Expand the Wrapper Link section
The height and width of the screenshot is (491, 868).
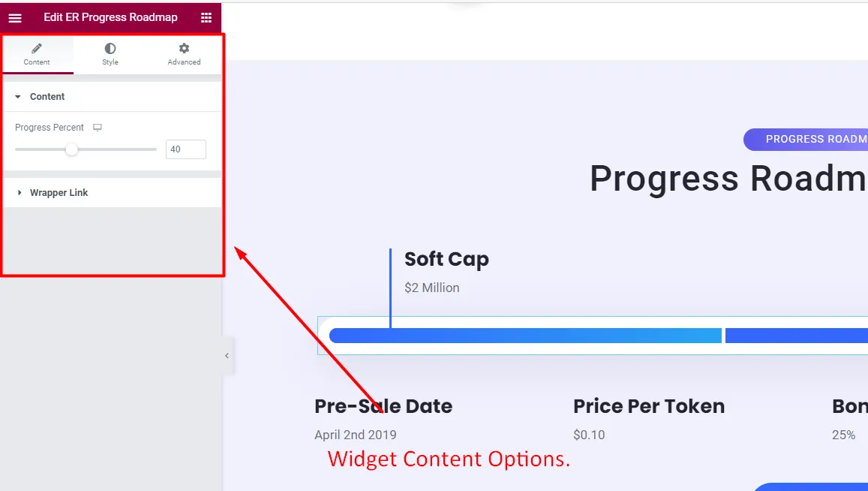tap(58, 192)
